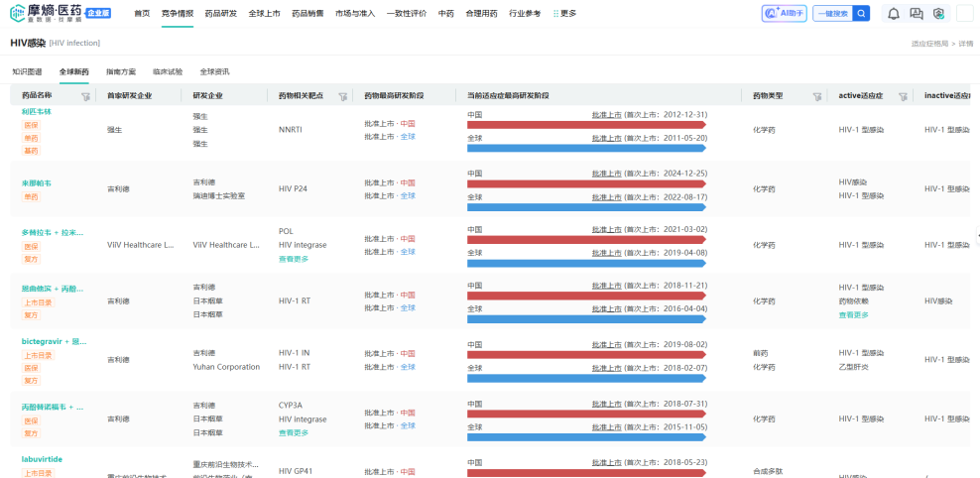This screenshot has width=980, height=478.
Task: Click the blue search magnifier button
Action: tap(861, 13)
